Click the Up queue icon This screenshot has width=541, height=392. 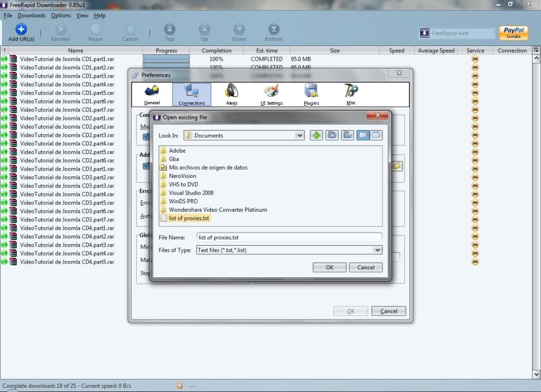tap(204, 30)
